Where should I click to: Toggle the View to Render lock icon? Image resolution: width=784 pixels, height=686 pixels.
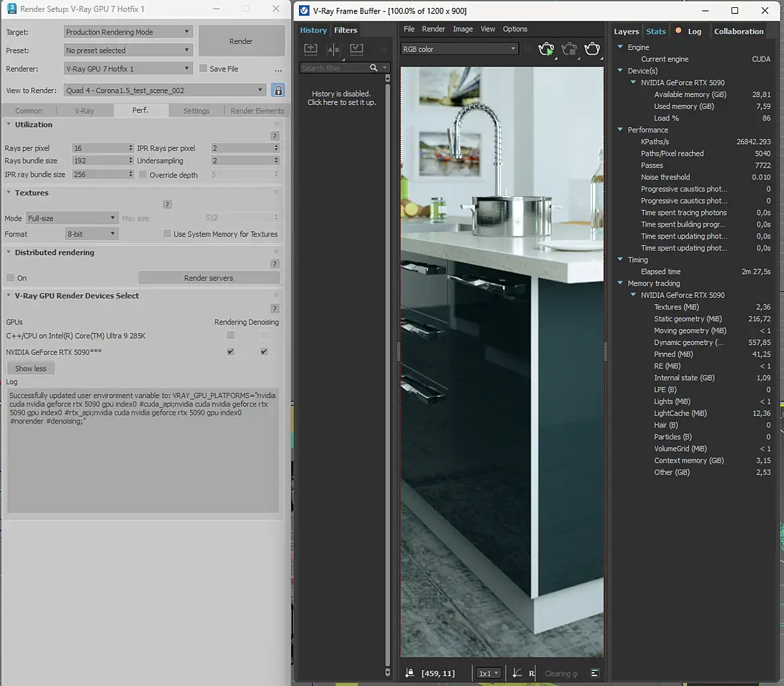278,90
